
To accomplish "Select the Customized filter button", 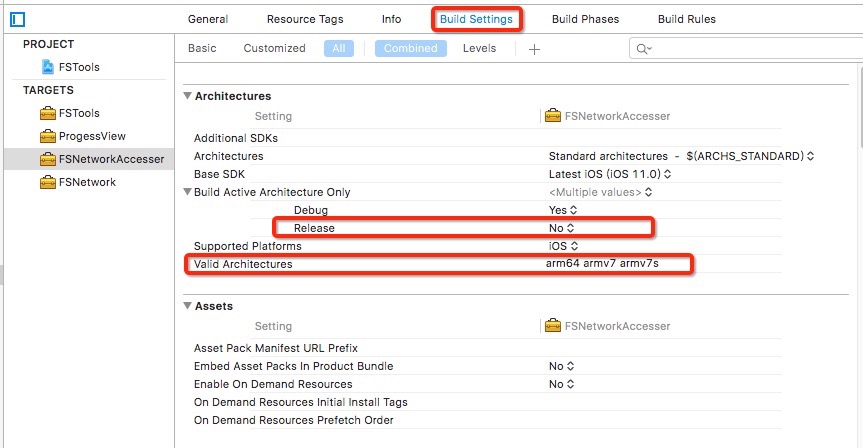I will pyautogui.click(x=274, y=48).
